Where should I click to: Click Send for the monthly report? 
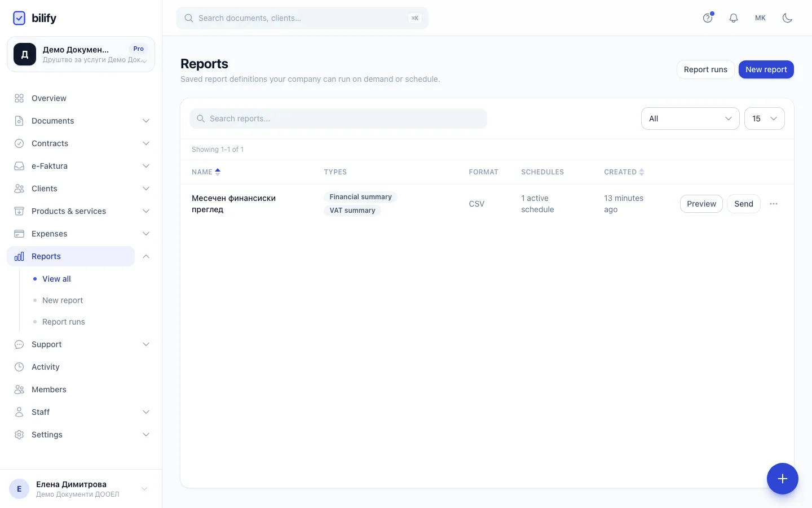click(744, 204)
